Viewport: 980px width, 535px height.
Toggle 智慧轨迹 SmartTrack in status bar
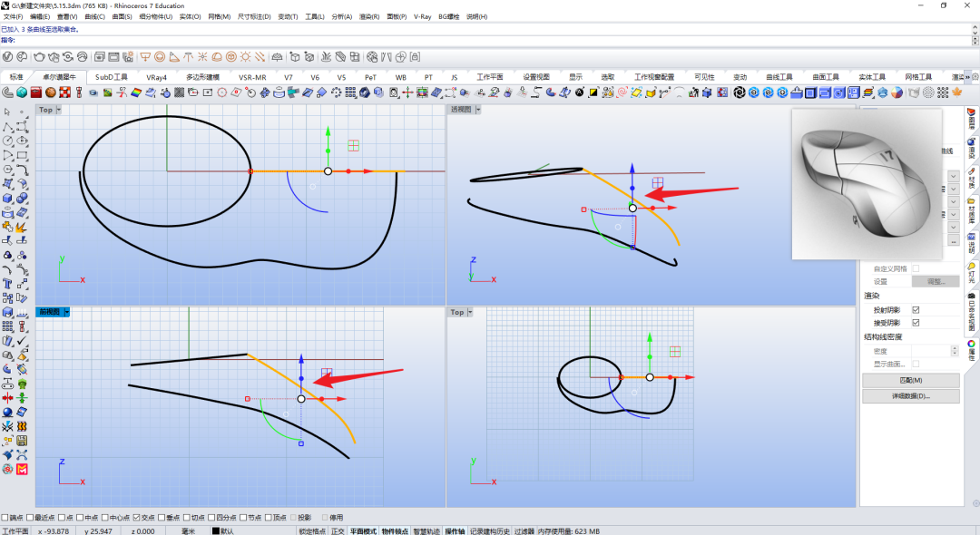pos(426,530)
